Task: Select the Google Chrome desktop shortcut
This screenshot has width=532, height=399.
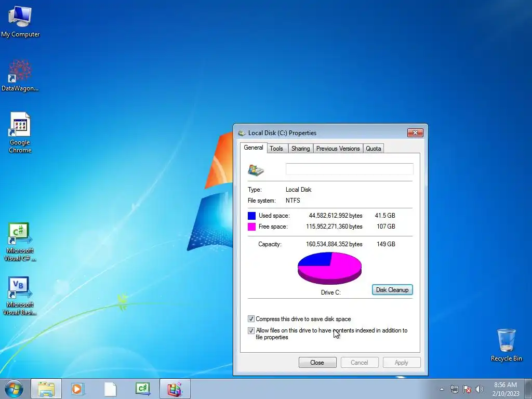Action: 20,132
